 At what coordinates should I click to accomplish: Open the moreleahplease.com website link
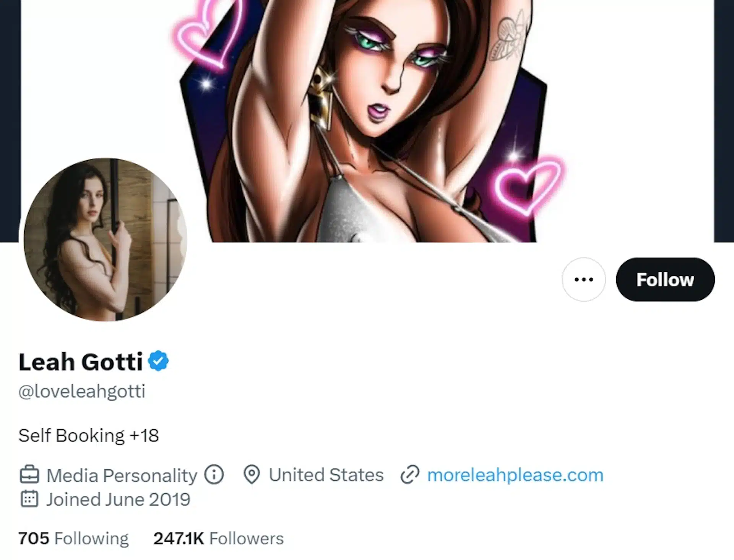[515, 475]
